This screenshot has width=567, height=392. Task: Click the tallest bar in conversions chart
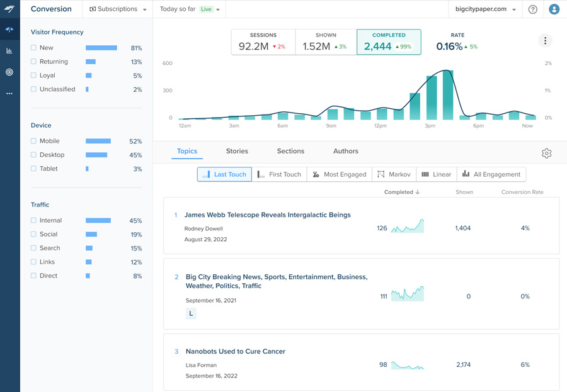click(448, 95)
